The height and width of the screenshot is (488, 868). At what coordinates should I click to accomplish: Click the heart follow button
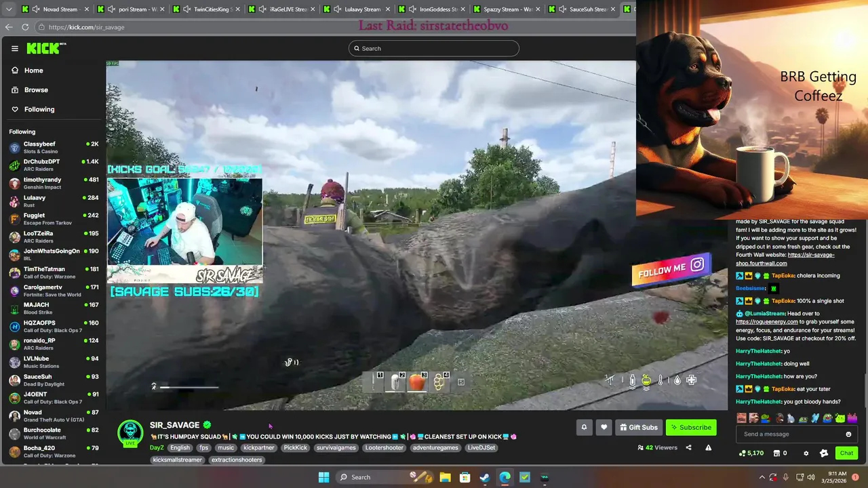[x=604, y=427]
